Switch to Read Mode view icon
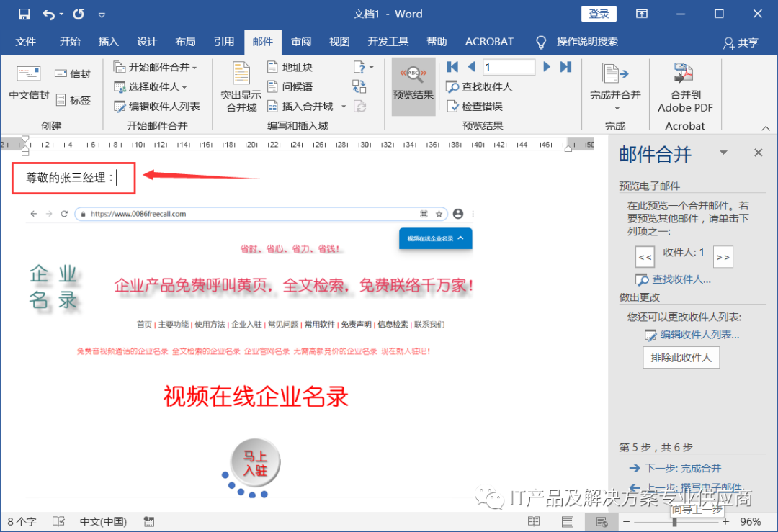Viewport: 778px width, 532px height. click(x=534, y=522)
